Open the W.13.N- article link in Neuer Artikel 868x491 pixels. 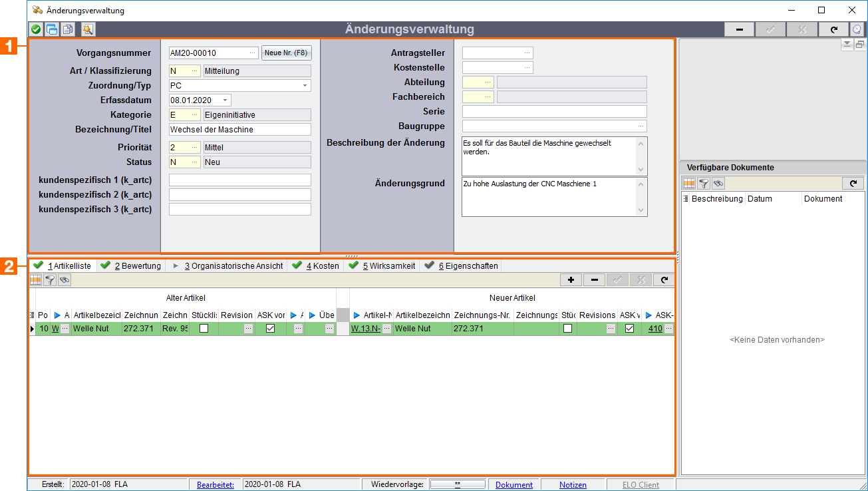[x=366, y=329]
